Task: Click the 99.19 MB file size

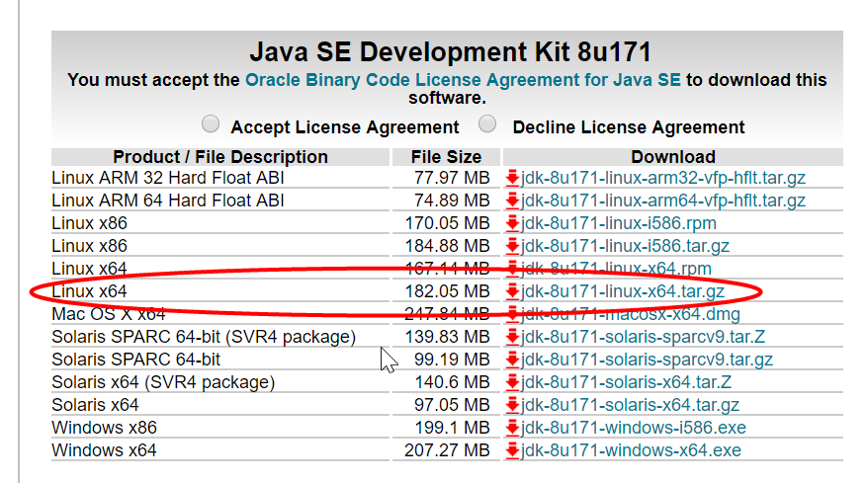Action: coord(452,360)
